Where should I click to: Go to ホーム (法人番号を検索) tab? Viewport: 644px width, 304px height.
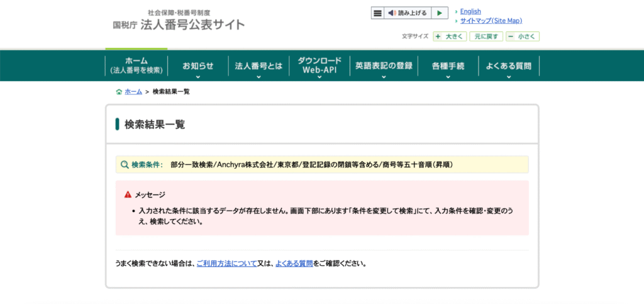(136, 65)
